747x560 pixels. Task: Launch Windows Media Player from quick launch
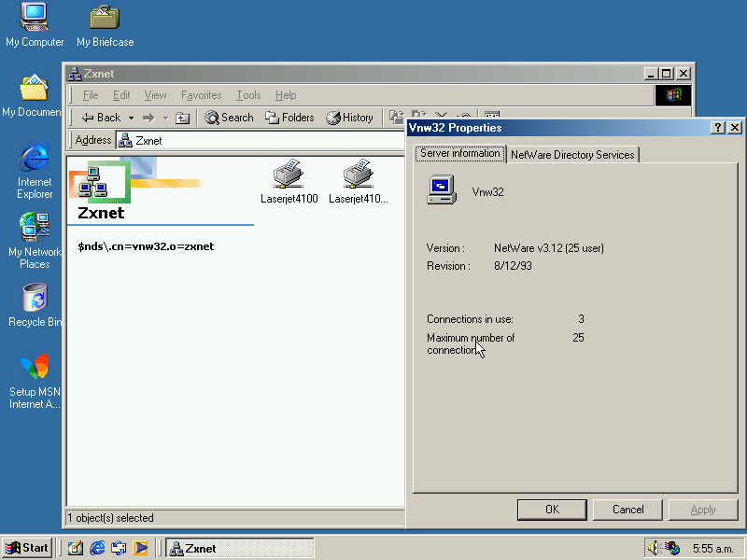140,548
